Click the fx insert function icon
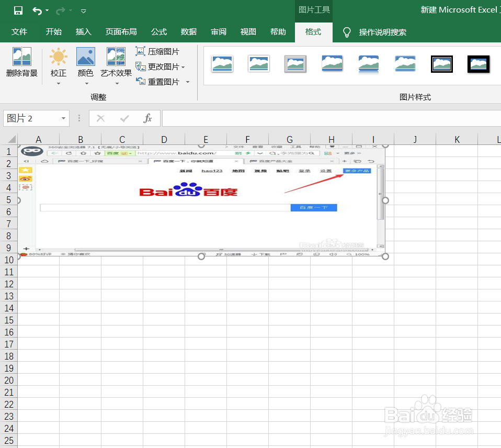Screen dimensions: 501x448 [147, 118]
